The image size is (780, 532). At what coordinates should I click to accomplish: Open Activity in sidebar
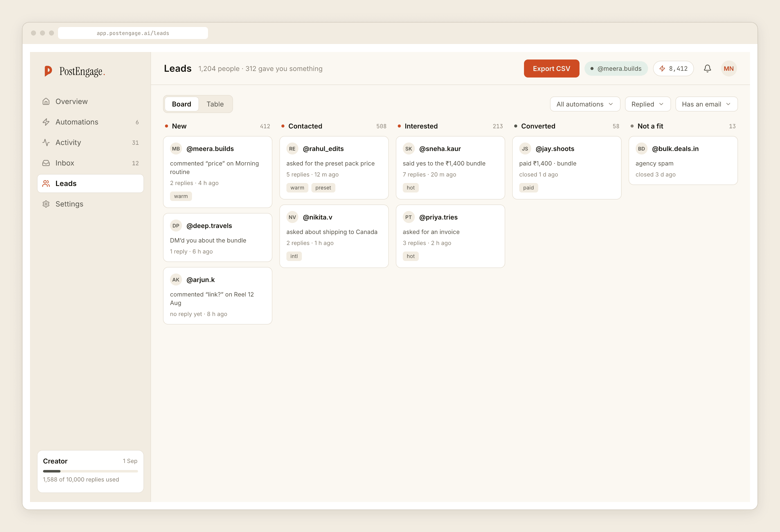click(x=90, y=142)
